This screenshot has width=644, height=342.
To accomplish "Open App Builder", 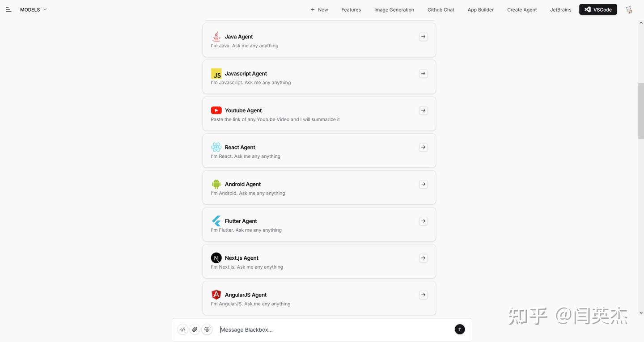I will tap(481, 9).
